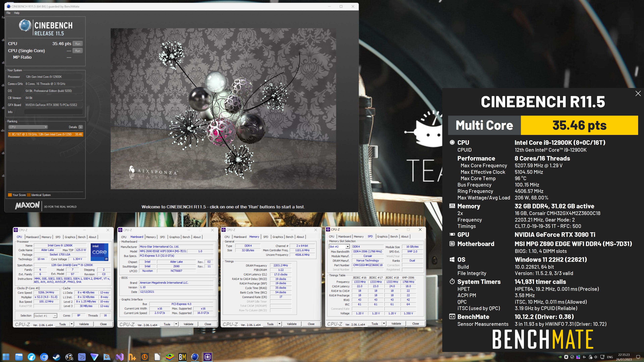Click the Logitech G tray icon
The width and height of the screenshot is (644, 362).
coord(584,357)
